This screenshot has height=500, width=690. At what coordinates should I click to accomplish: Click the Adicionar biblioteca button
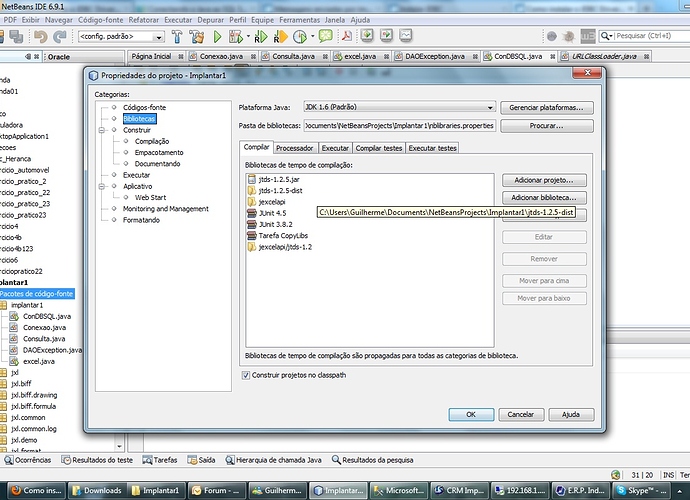[x=544, y=198]
